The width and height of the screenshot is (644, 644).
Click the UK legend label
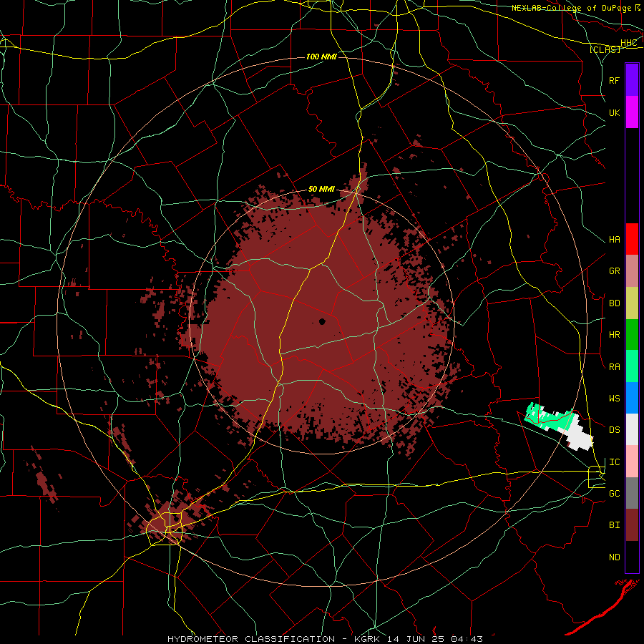point(615,112)
